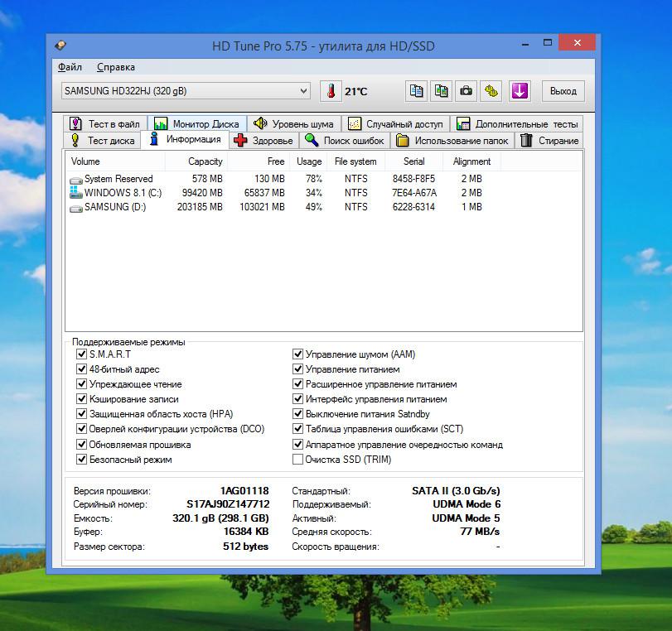Switch to the Уровень шума tab

point(293,124)
